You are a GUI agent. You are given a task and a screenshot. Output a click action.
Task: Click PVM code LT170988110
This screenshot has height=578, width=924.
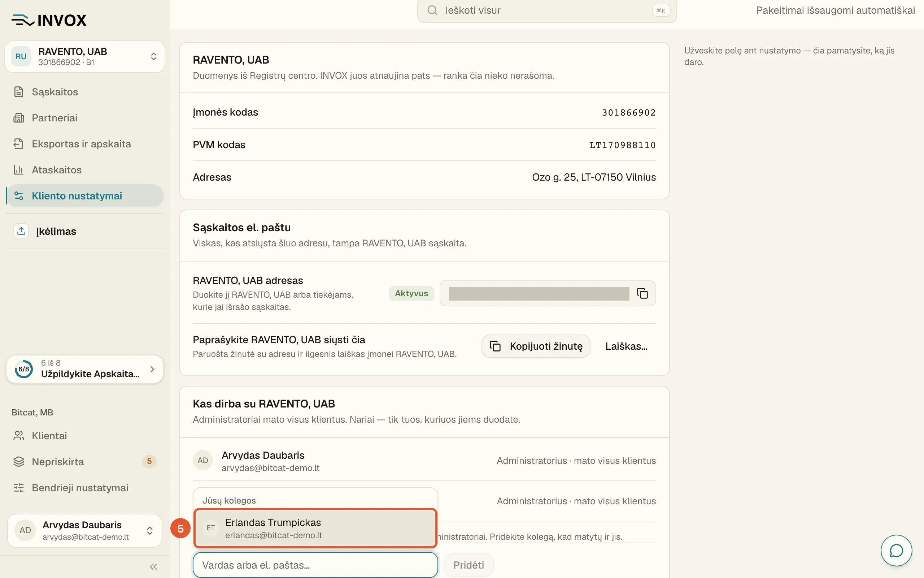click(622, 145)
